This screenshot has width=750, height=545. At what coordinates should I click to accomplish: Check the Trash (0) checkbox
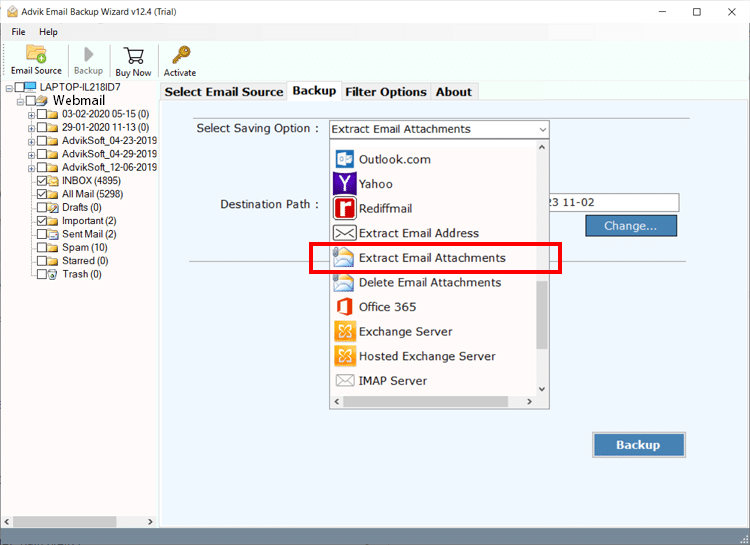pos(42,275)
